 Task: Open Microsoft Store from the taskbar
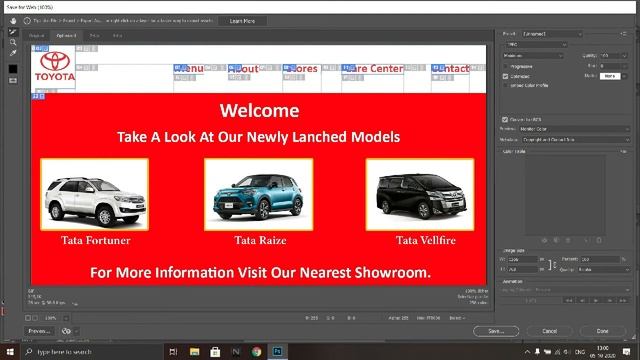click(215, 351)
